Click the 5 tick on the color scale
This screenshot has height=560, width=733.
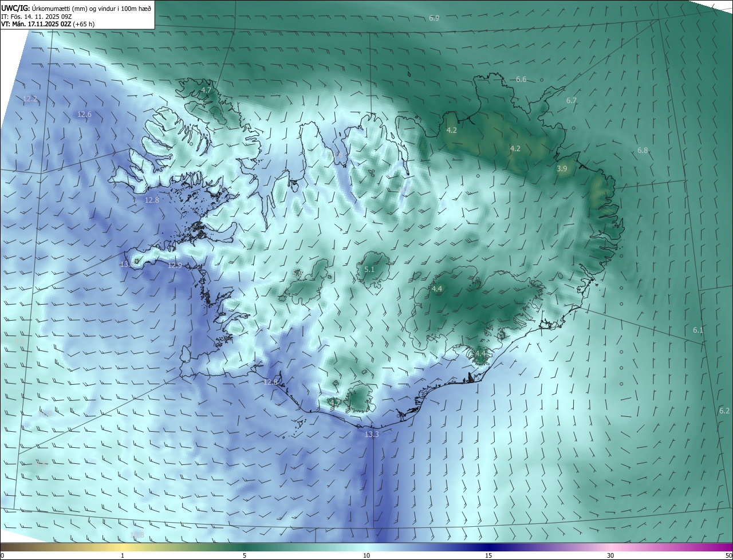tap(245, 556)
